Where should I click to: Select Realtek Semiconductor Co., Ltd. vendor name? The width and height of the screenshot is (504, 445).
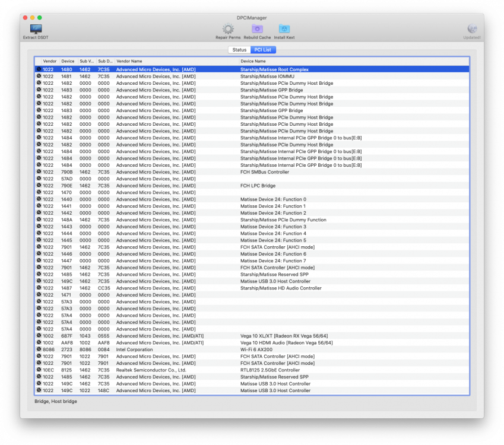[151, 370]
